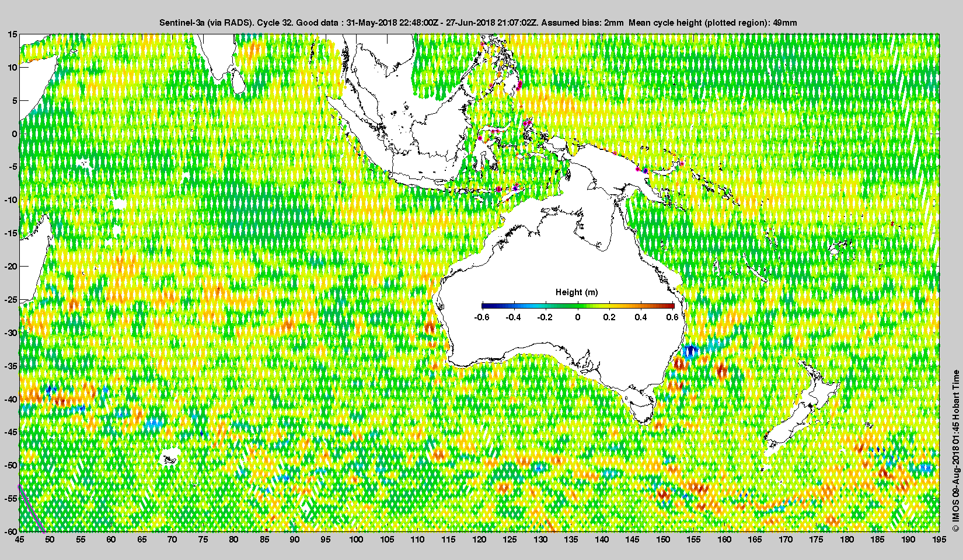963x560 pixels.
Task: Click the -0.4 colorbar tick label
Action: click(x=514, y=317)
